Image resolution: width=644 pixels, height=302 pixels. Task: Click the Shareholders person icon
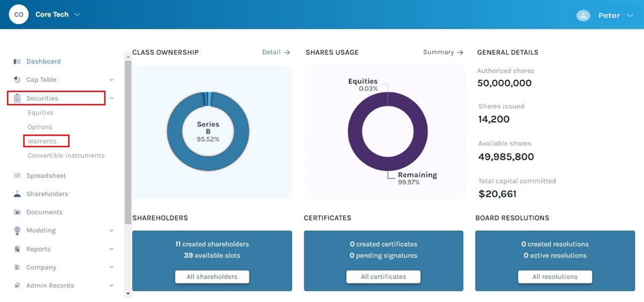click(17, 194)
